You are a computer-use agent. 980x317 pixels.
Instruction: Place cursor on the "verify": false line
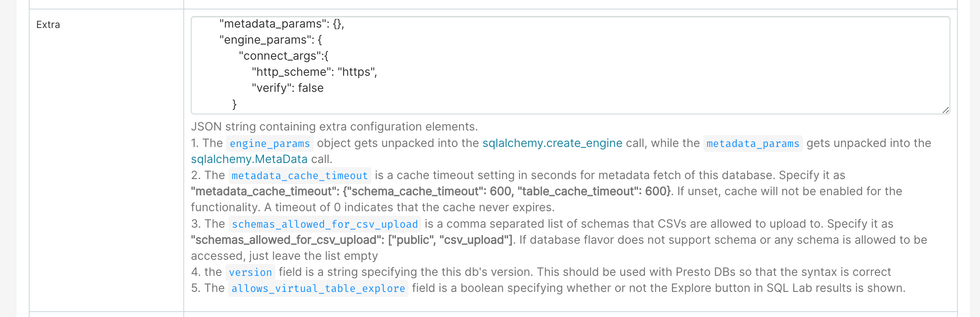pyautogui.click(x=288, y=88)
